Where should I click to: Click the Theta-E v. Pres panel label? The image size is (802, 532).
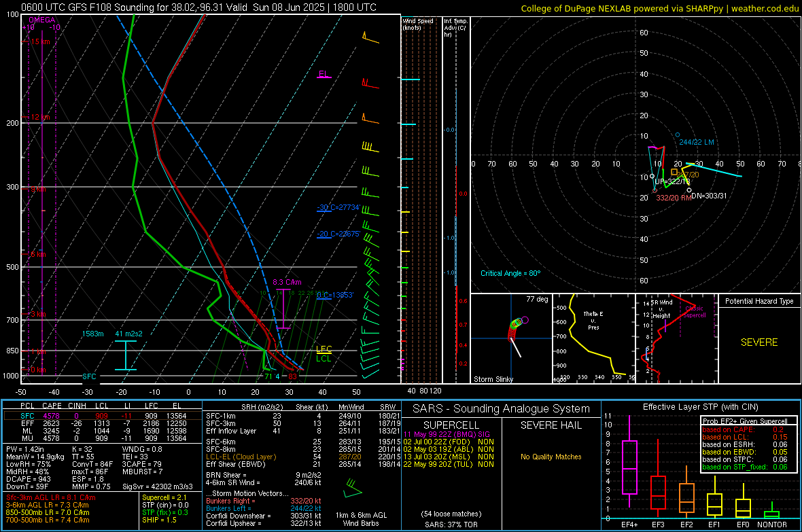pos(593,320)
